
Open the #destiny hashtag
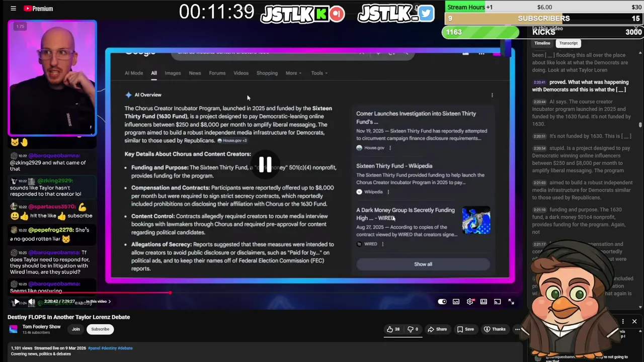coord(109,348)
